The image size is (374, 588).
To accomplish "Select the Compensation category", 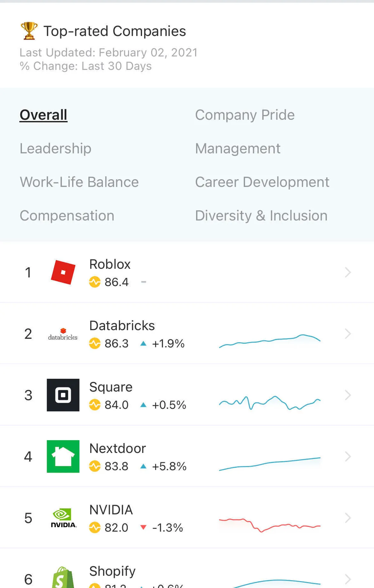I will (67, 216).
